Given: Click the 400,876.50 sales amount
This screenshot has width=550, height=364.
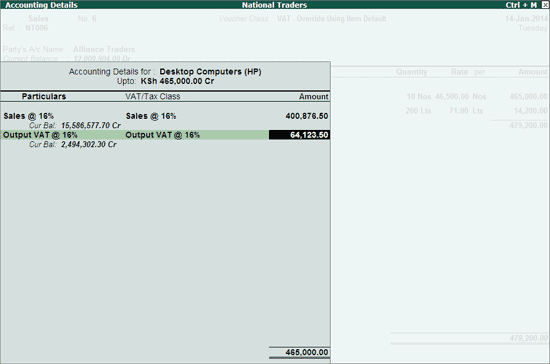Looking at the screenshot, I should point(307,116).
